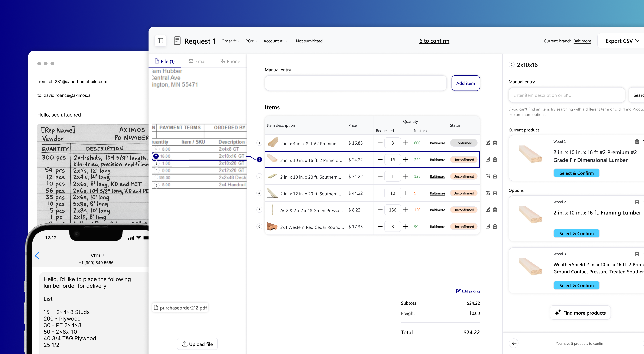Toggle the sidebar panel icon
The width and height of the screenshot is (644, 354).
[160, 41]
